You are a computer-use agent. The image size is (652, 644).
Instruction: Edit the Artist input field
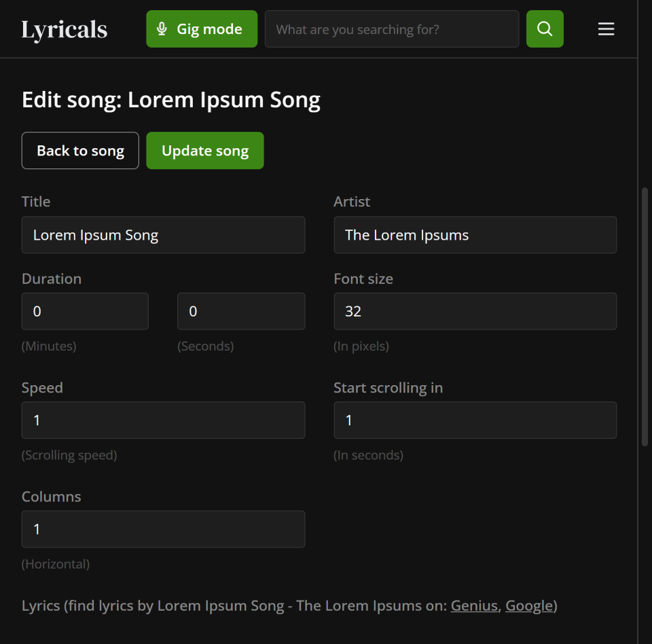[x=475, y=235]
